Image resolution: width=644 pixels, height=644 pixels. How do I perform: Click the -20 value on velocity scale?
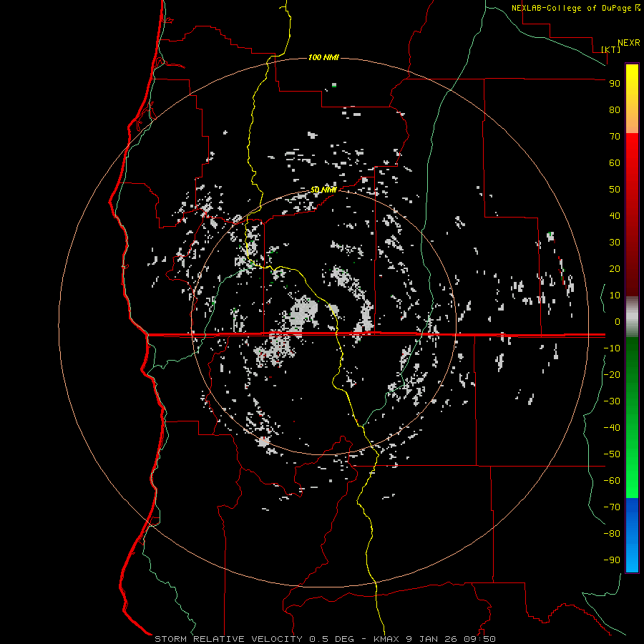tap(612, 374)
